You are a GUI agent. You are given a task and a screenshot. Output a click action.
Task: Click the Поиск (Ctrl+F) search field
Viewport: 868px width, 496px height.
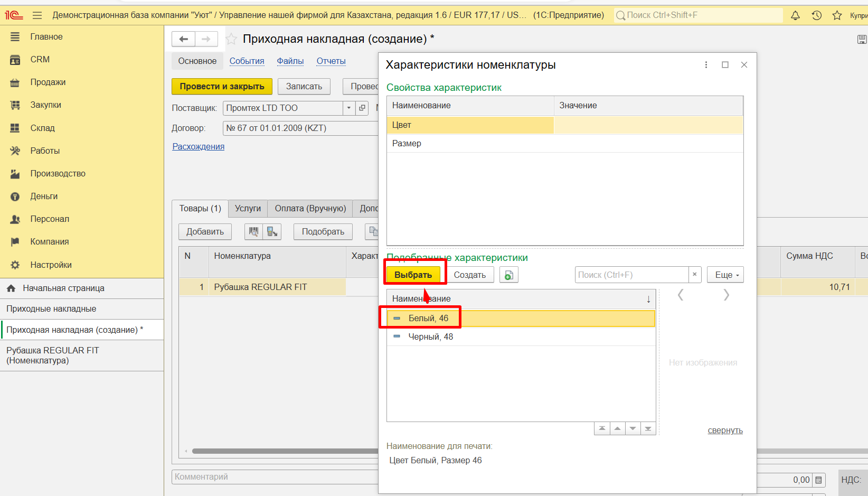click(x=631, y=275)
